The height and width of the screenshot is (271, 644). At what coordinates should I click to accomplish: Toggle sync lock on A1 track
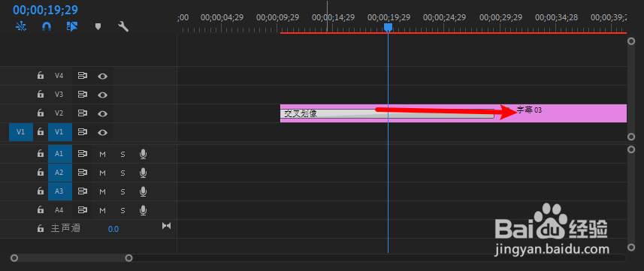click(83, 154)
